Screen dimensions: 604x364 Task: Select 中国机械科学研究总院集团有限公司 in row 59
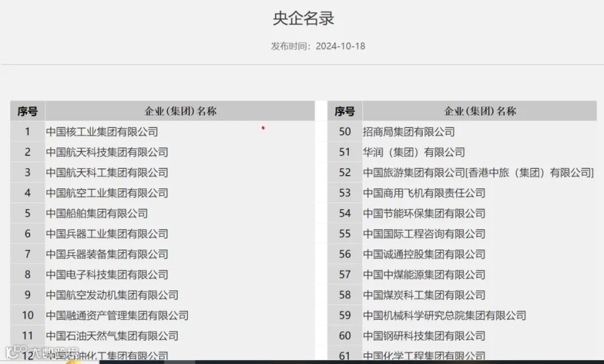click(x=444, y=316)
